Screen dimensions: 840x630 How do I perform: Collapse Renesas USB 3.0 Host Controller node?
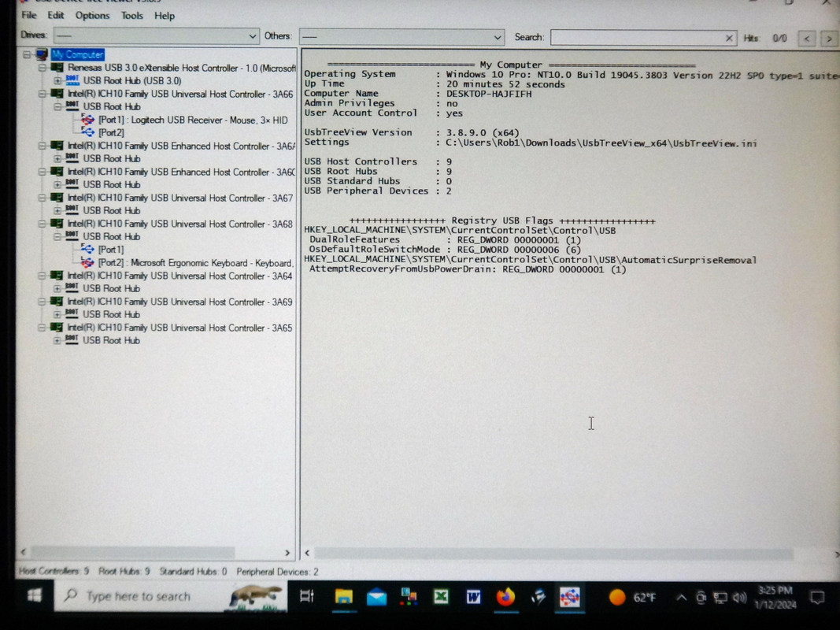[42, 68]
